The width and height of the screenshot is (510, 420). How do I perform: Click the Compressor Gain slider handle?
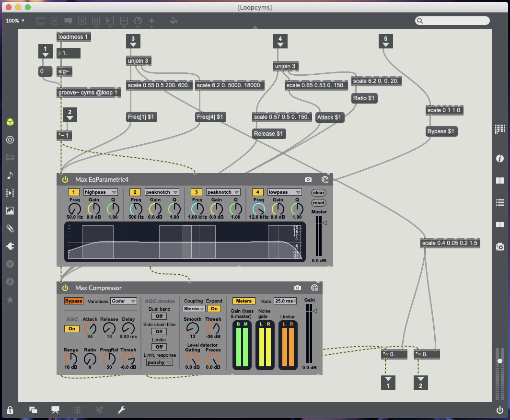click(314, 312)
